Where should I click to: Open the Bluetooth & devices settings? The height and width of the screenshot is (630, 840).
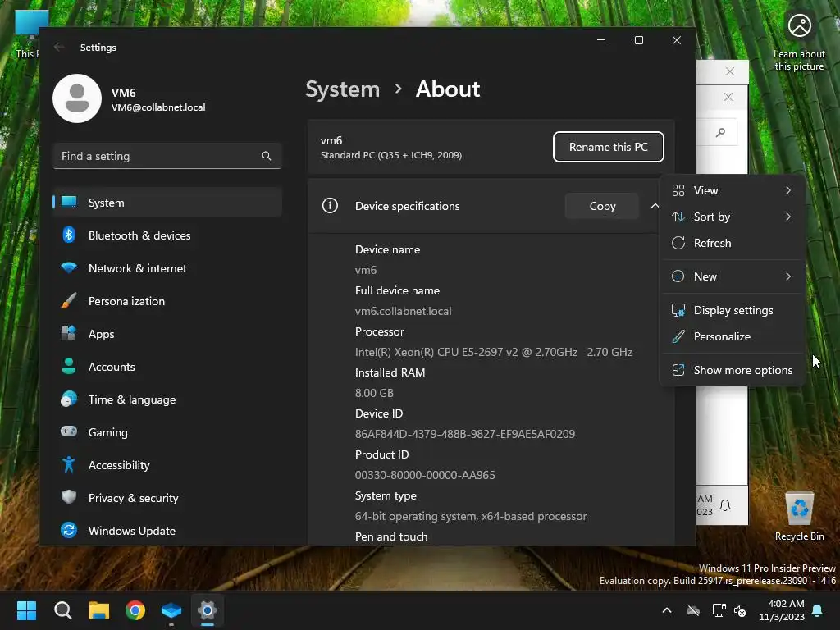coord(167,235)
